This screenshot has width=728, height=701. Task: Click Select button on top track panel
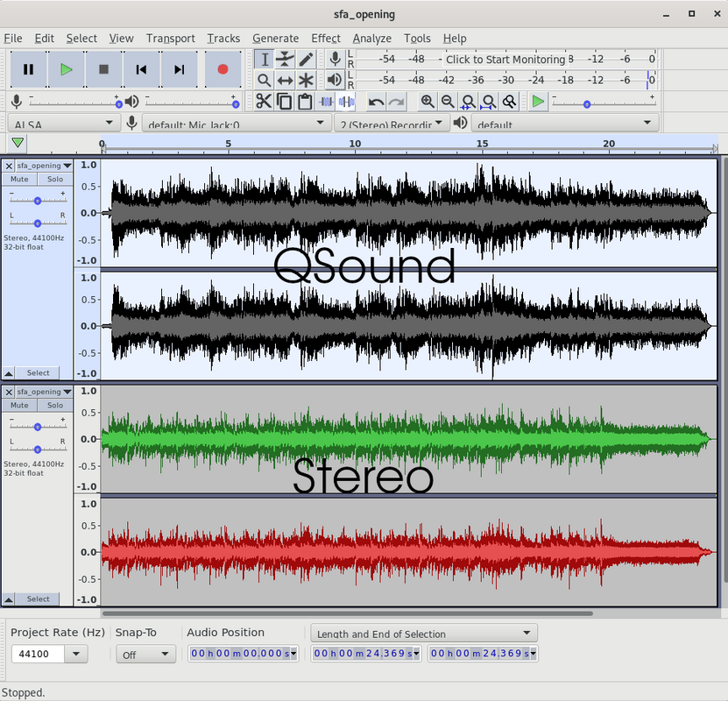[x=38, y=372]
